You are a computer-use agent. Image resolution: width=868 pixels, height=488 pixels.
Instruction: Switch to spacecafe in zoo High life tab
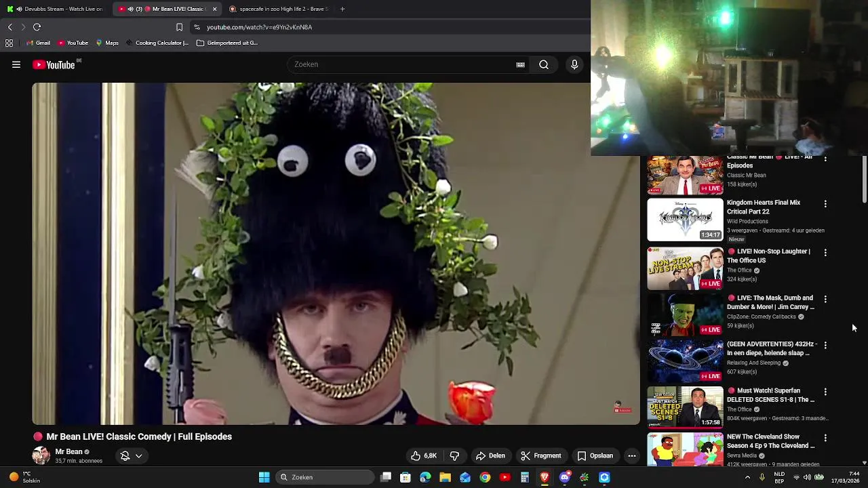(x=278, y=9)
